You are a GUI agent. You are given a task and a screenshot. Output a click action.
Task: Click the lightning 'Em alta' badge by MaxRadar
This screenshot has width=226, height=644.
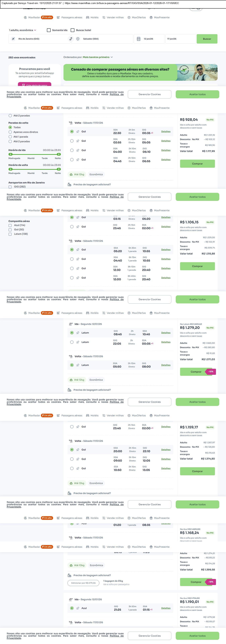coord(47,17)
